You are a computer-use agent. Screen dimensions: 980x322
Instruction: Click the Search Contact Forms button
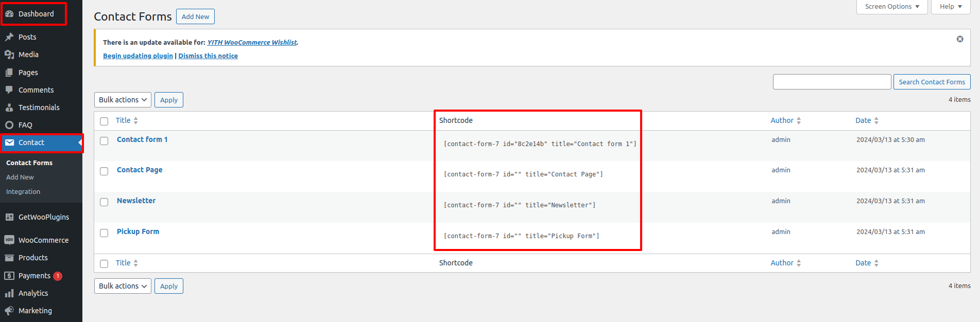[x=932, y=82]
